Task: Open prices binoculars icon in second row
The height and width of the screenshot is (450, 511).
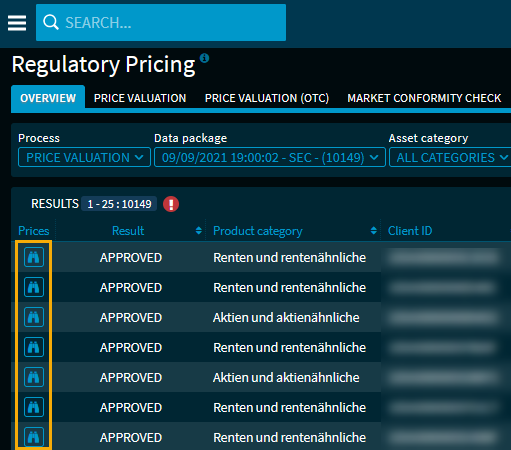Action: click(34, 287)
